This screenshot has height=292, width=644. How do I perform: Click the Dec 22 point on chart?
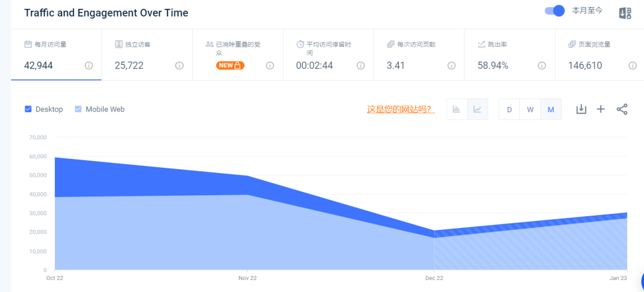[x=434, y=231]
